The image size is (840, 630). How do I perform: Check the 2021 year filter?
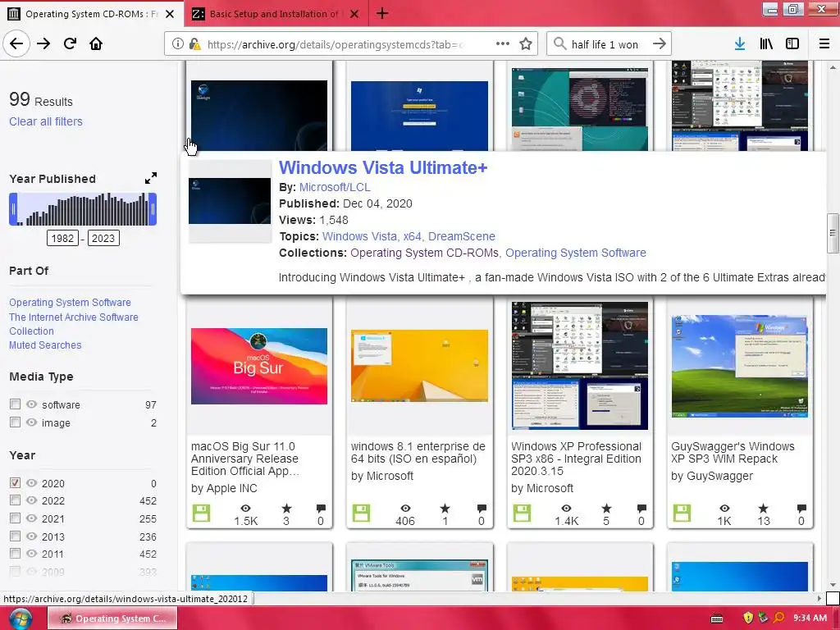tap(15, 518)
